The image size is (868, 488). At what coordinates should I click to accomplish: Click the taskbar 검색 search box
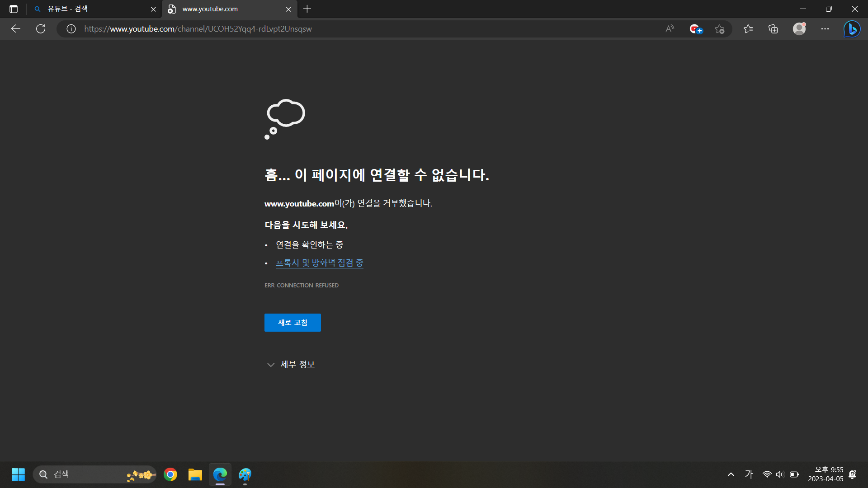coord(94,474)
